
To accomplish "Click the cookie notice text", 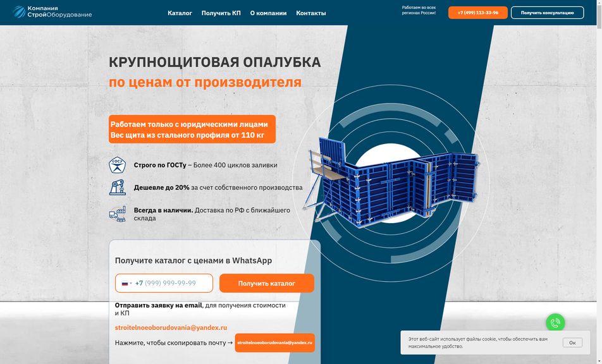I will click(x=478, y=343).
